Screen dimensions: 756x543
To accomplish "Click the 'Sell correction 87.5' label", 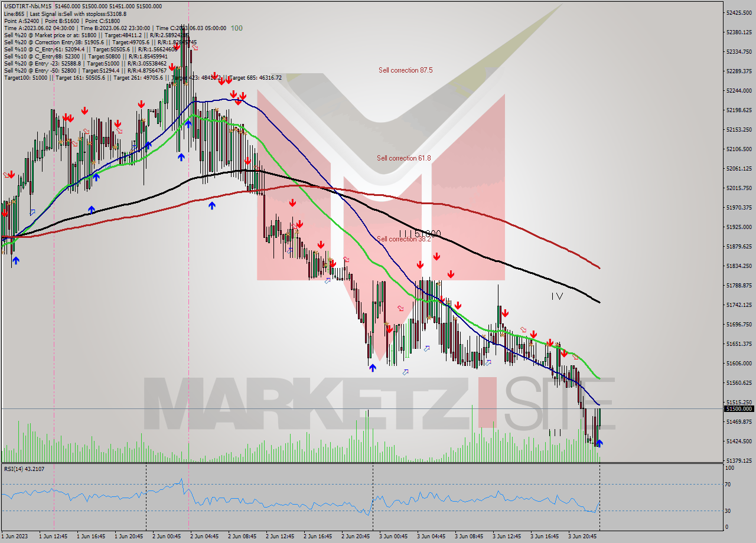I will coord(406,70).
